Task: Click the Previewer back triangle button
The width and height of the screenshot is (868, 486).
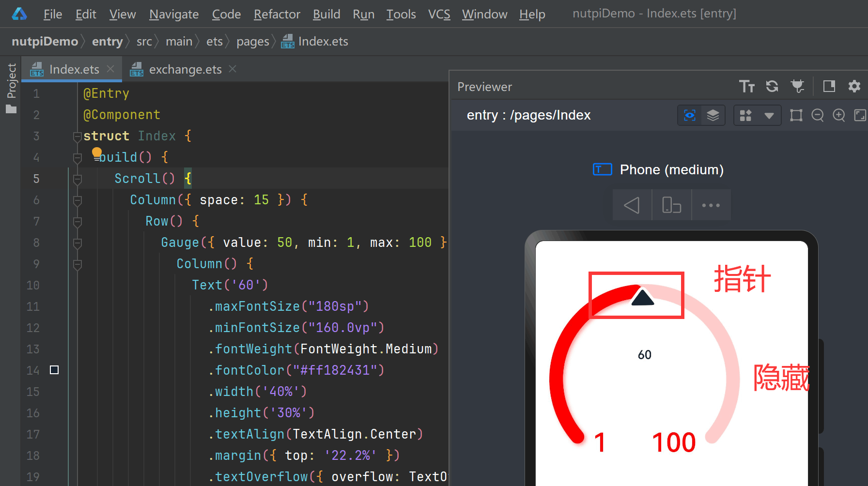Action: pos(632,205)
